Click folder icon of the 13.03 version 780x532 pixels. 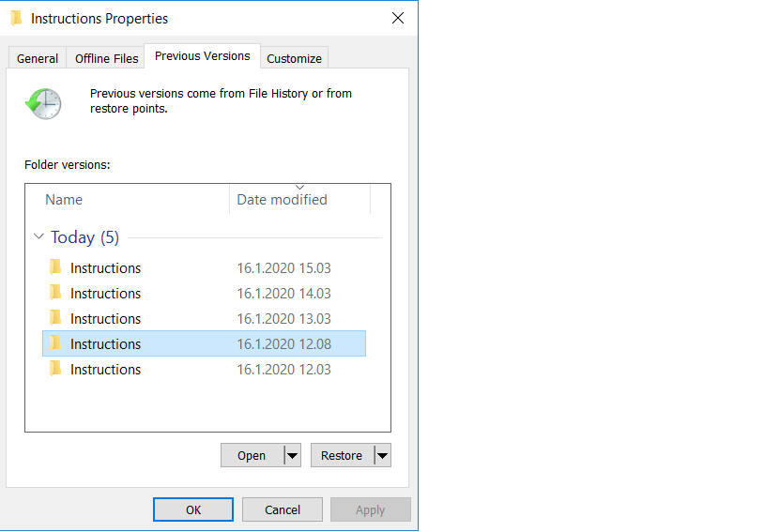tap(55, 318)
